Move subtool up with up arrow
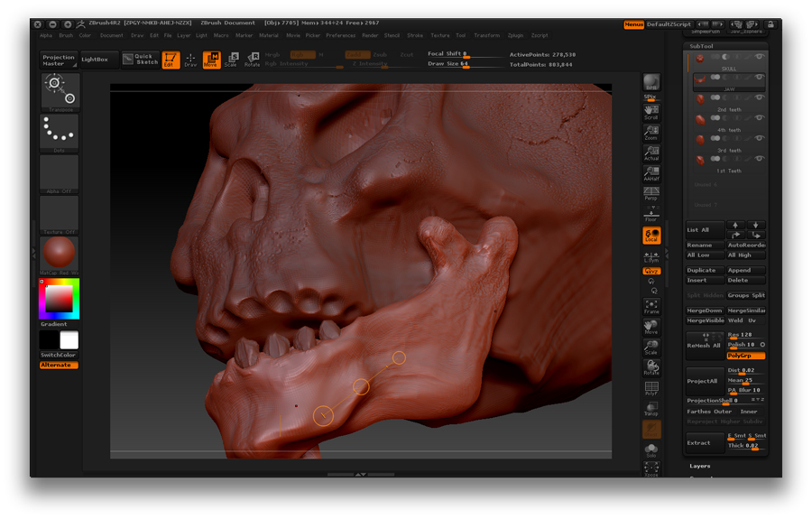The image size is (812, 519). pyautogui.click(x=735, y=225)
